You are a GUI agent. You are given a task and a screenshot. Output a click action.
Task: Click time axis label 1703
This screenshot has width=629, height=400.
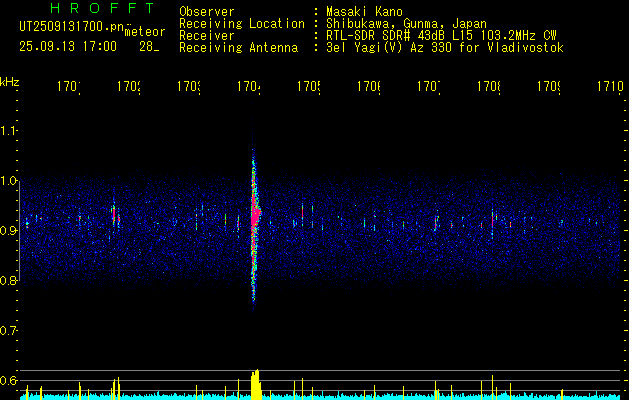coord(189,87)
